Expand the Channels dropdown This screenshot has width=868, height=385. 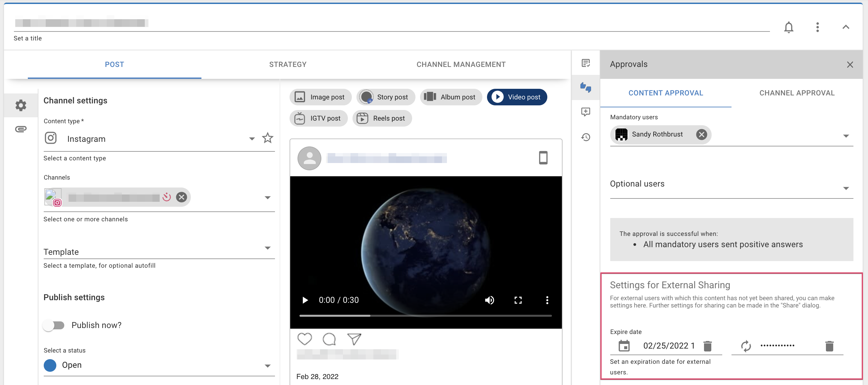pyautogui.click(x=268, y=197)
